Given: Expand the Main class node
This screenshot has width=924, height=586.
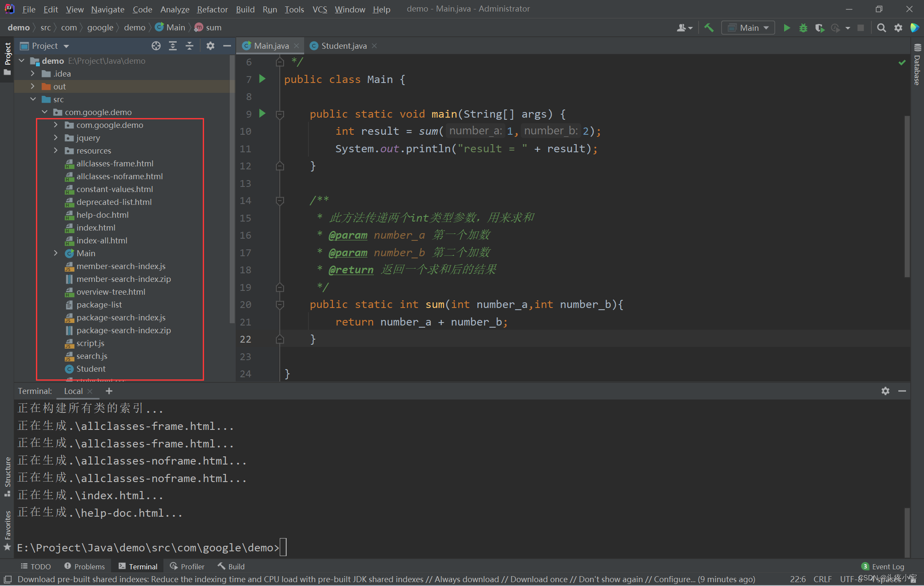Looking at the screenshot, I should pos(56,253).
